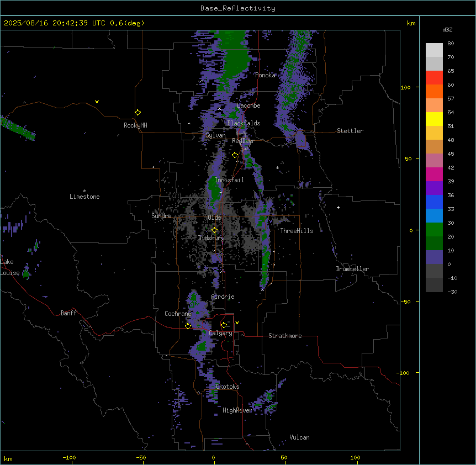Click the Sundre town label
The width and height of the screenshot is (476, 465).
[161, 216]
